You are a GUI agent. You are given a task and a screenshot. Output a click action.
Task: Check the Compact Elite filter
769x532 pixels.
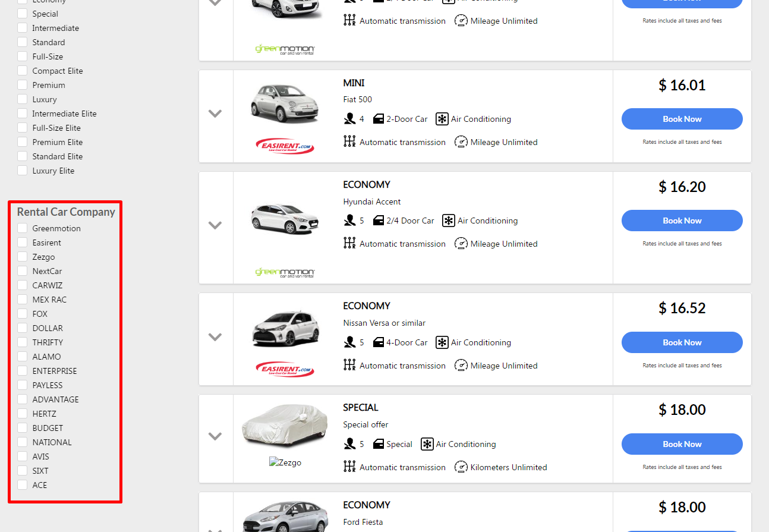(22, 71)
